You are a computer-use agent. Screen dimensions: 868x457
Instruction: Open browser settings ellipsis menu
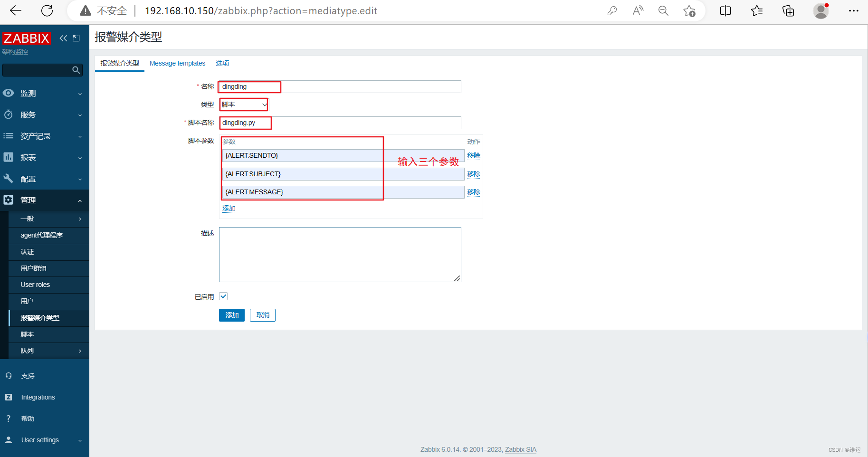click(854, 10)
